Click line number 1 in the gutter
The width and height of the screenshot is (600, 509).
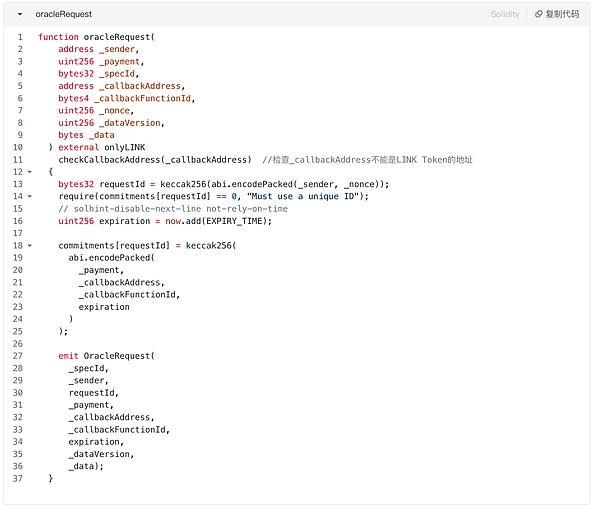[19, 37]
